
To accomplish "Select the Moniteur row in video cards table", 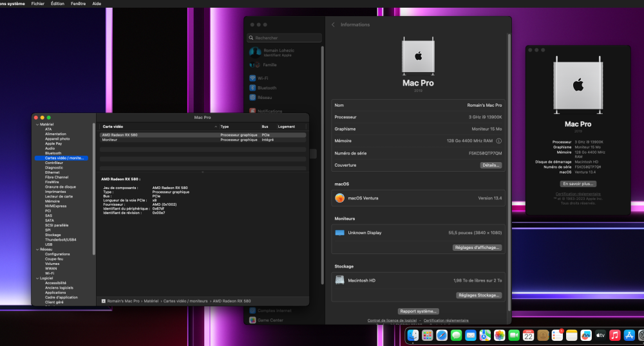I will click(202, 140).
